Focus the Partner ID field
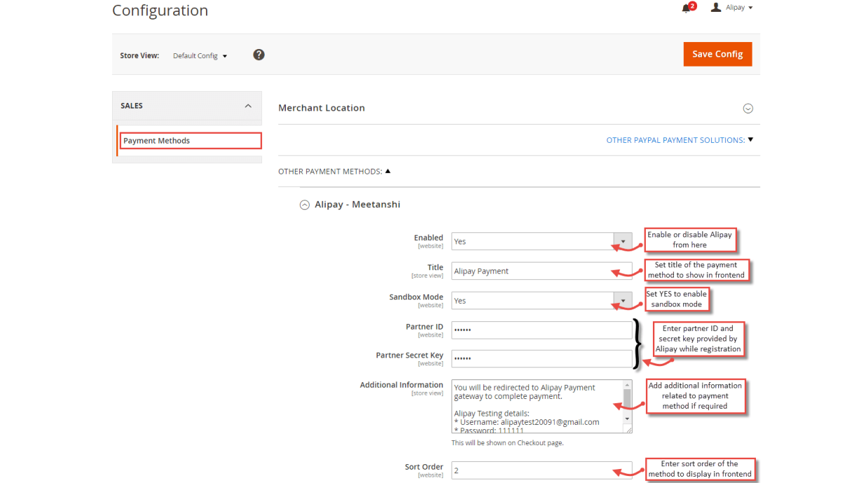Viewport: 868px width, 483px height. click(542, 330)
